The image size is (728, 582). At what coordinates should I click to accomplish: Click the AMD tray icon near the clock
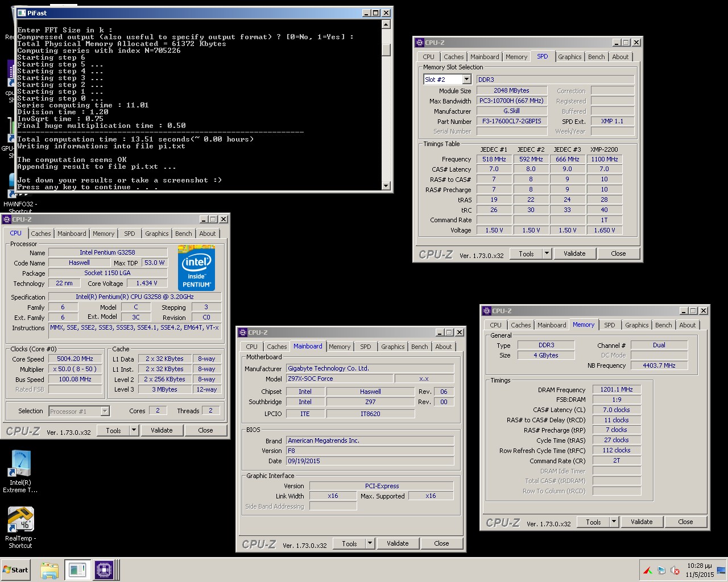[648, 570]
